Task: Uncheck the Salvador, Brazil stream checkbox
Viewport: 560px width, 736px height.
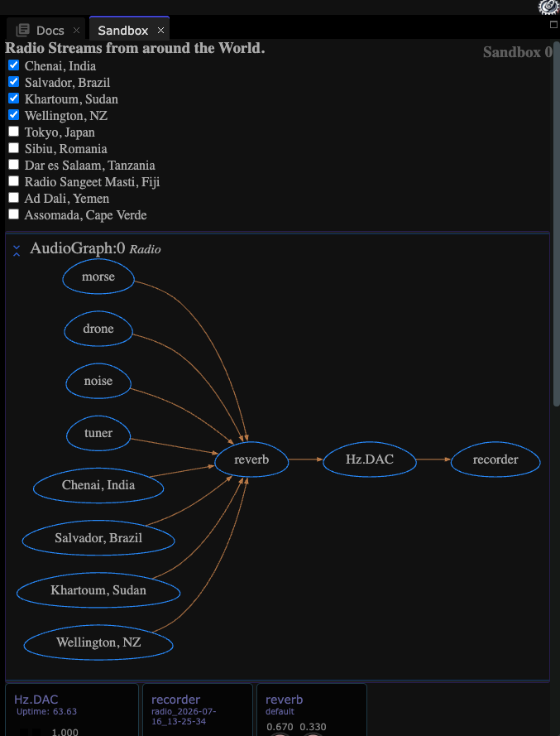Action: pyautogui.click(x=13, y=82)
